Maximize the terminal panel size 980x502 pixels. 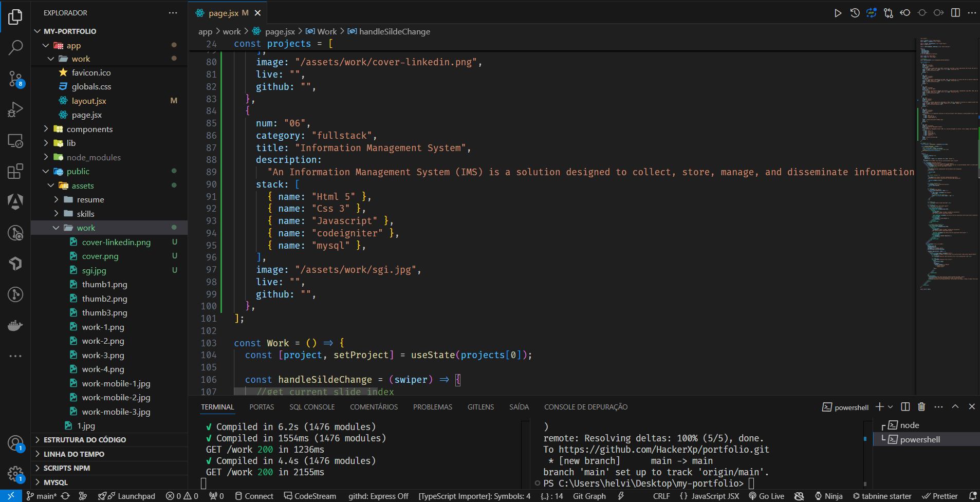(955, 407)
